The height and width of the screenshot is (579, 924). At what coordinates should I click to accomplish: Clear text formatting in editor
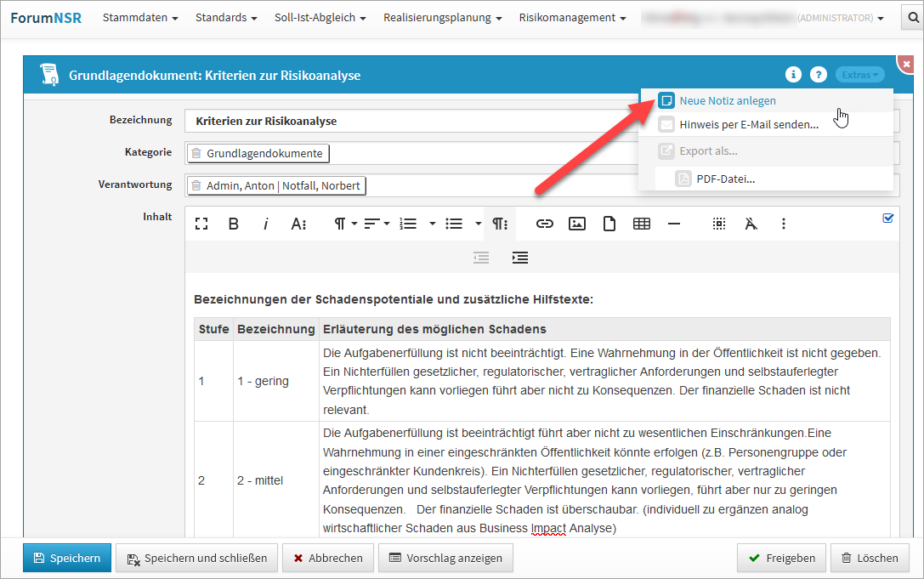(751, 224)
